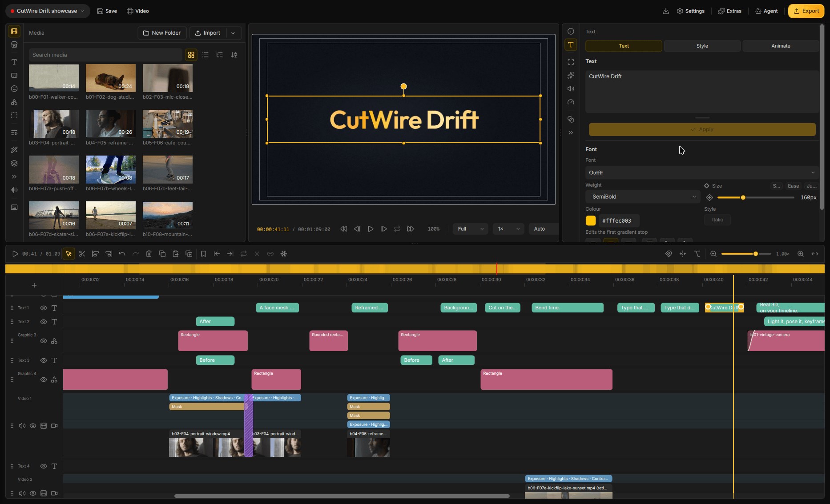Delete selected clip with trash icon
The height and width of the screenshot is (504, 830).
coord(149,254)
